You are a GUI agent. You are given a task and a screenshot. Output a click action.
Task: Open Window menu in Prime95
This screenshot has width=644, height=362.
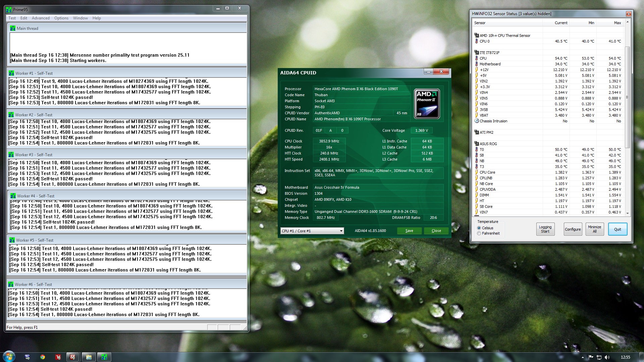pos(80,18)
